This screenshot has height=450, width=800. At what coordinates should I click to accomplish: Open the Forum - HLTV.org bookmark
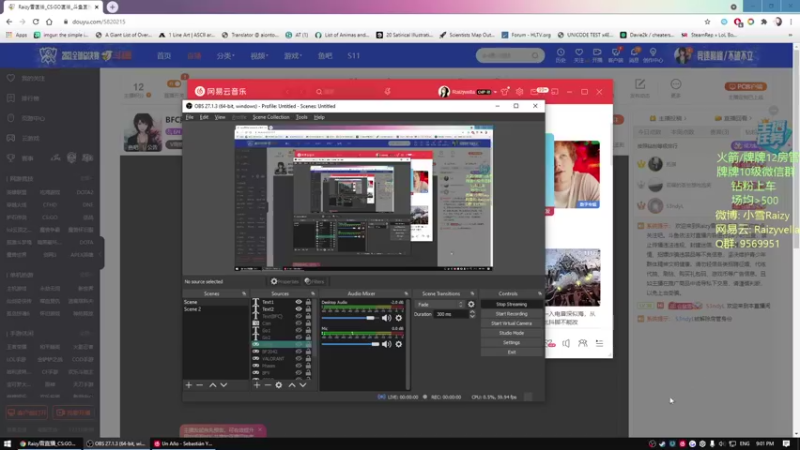click(526, 35)
